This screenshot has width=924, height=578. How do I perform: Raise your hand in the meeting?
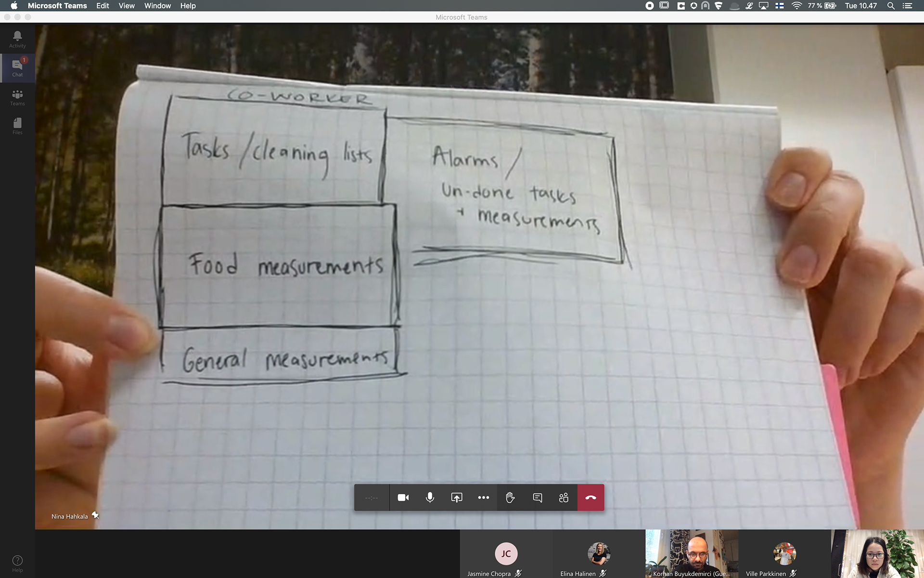point(510,498)
